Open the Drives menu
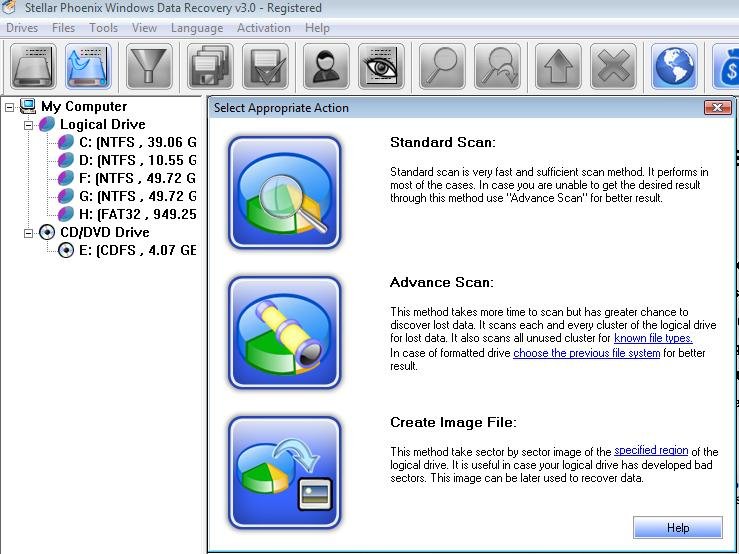Image resolution: width=739 pixels, height=554 pixels. [x=22, y=28]
